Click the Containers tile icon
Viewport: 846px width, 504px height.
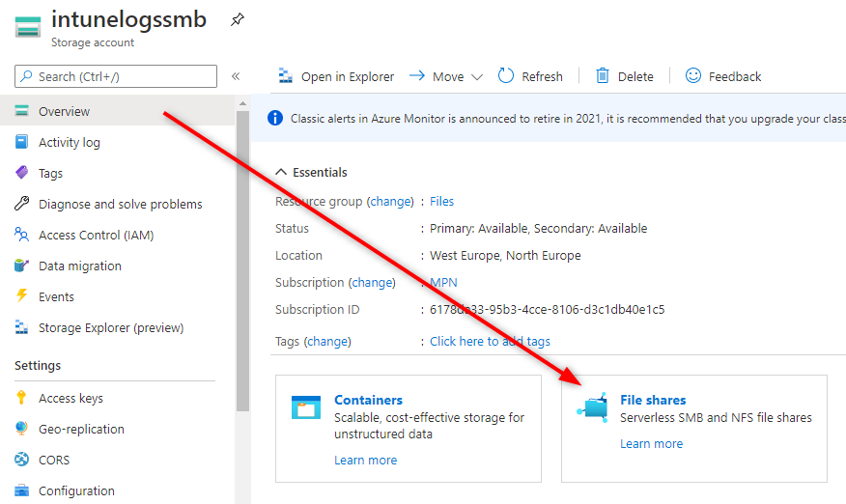306,407
